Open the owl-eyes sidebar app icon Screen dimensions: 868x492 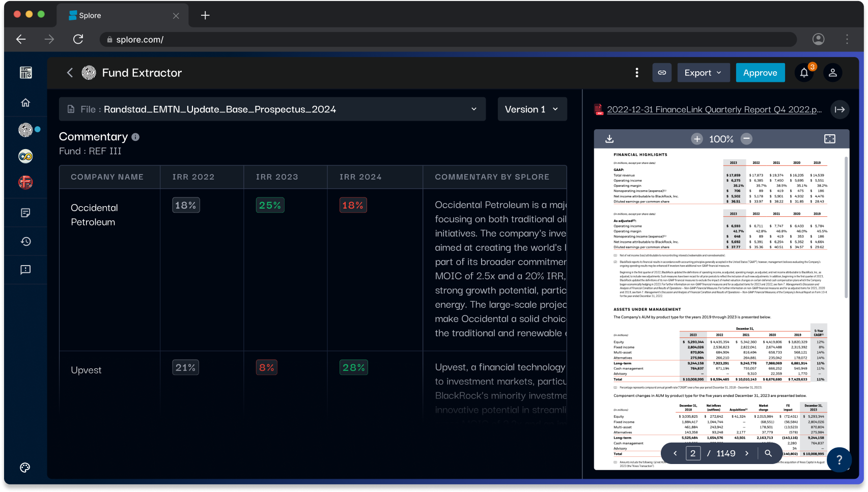point(25,156)
